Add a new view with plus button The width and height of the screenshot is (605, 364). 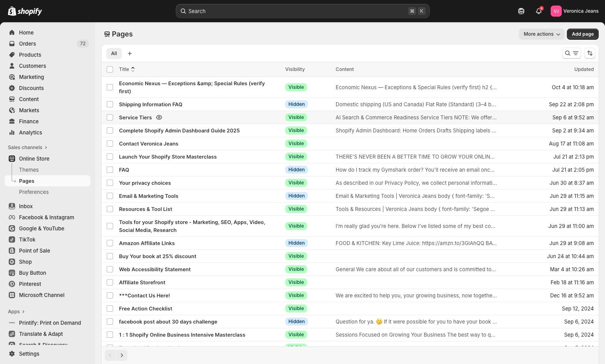pyautogui.click(x=130, y=54)
